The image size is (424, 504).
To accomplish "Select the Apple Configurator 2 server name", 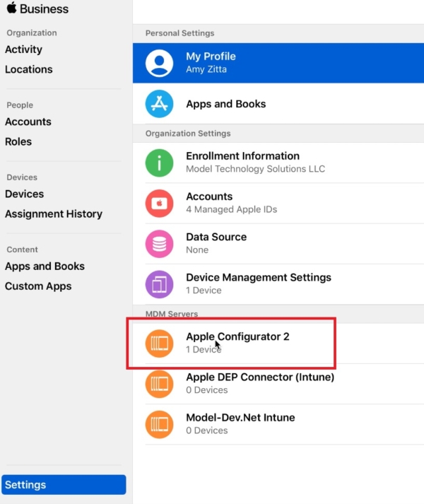I will pyautogui.click(x=237, y=337).
